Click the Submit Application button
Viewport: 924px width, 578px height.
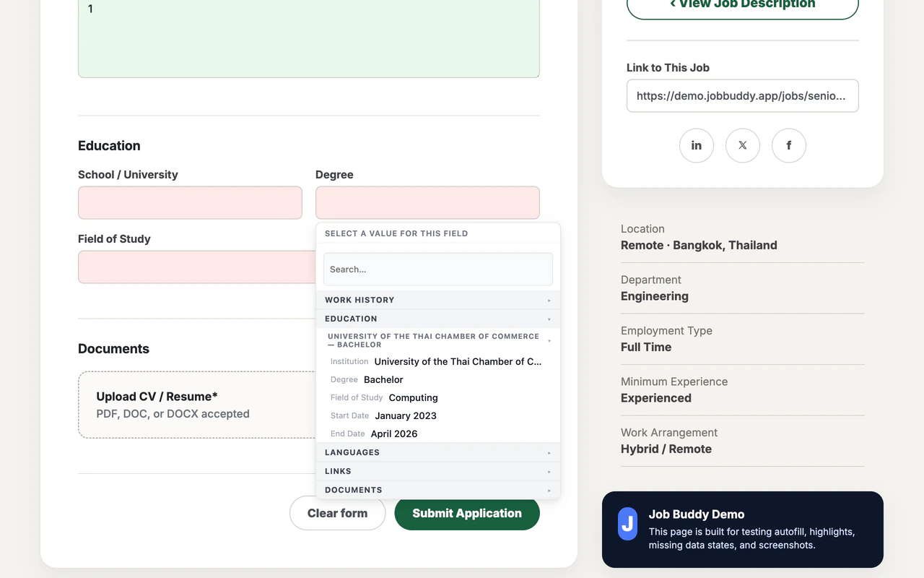467,513
